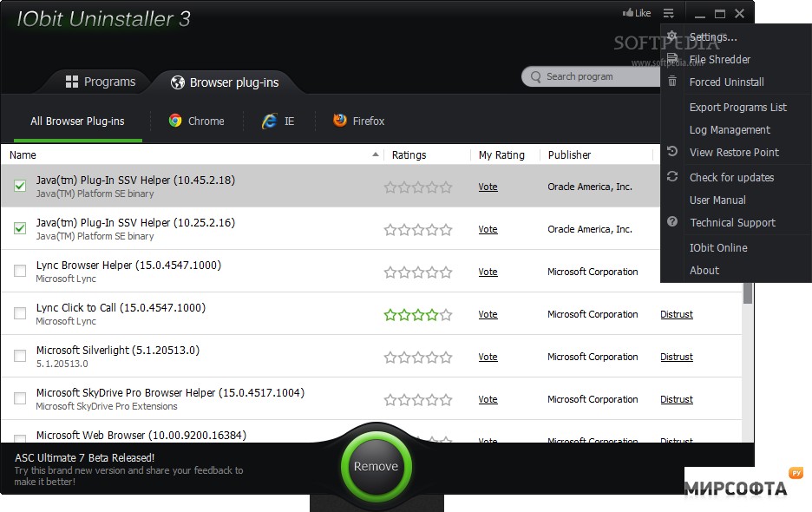Image resolution: width=812 pixels, height=512 pixels.
Task: Click Vote for Lync Click to Call
Action: tap(488, 314)
